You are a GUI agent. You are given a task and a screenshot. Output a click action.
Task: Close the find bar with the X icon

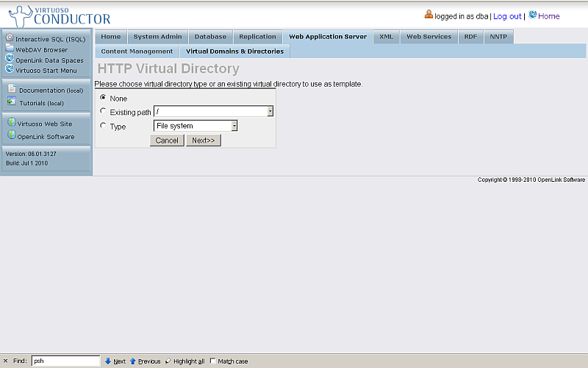5,361
